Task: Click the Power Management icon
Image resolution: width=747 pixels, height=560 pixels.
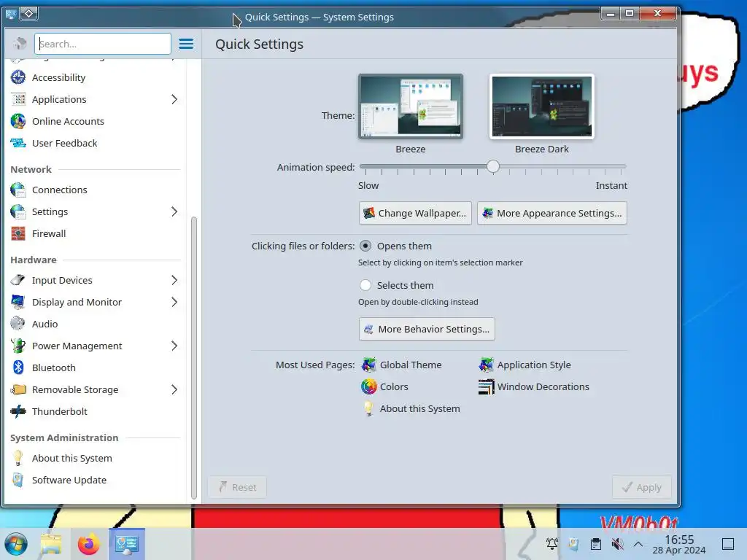Action: pyautogui.click(x=18, y=346)
